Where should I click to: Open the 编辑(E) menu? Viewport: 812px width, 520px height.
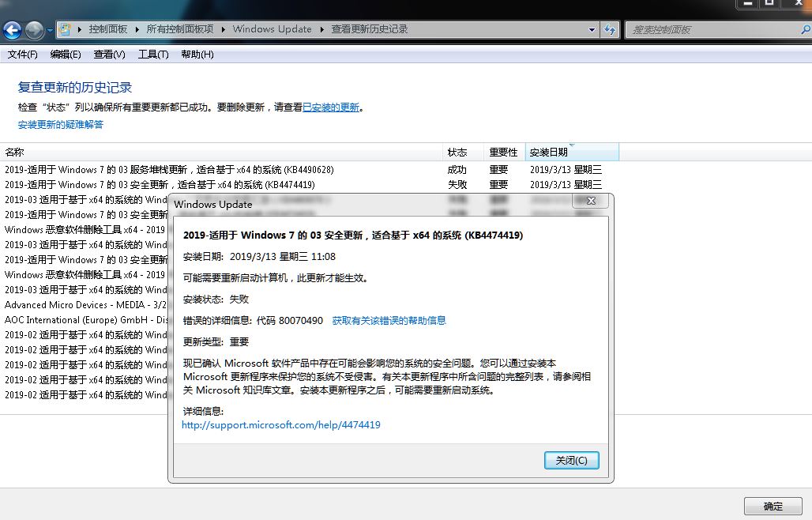tap(66, 55)
